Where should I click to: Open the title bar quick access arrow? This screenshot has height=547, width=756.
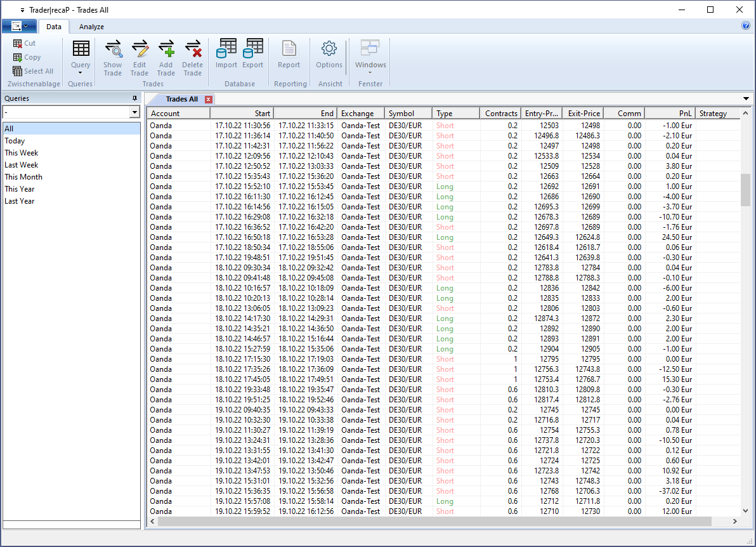[x=22, y=10]
